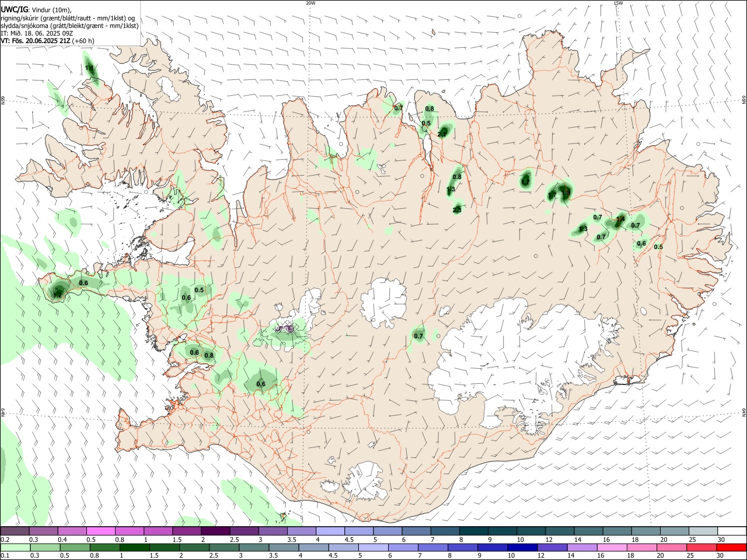This screenshot has height=560, width=747.
Task: Click the 'IT: Mið. 18. 06. 2025 09Z' line
Action: tap(37, 33)
